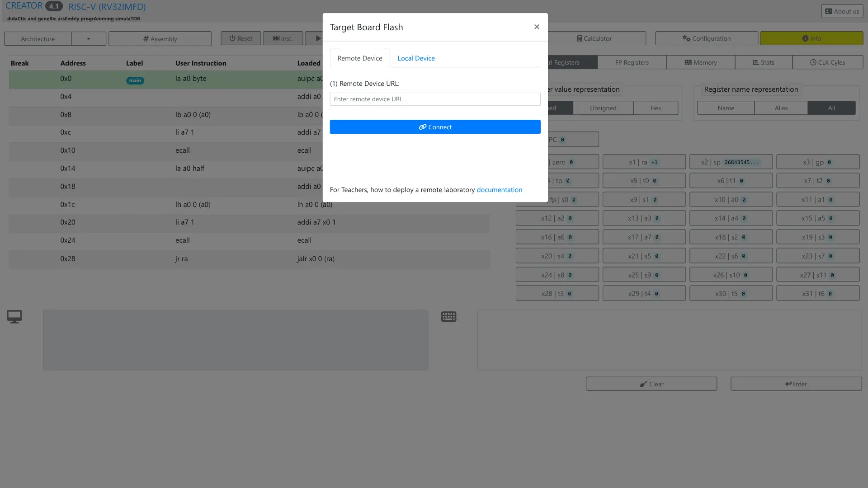Show the CLK Cycles view

click(x=828, y=62)
